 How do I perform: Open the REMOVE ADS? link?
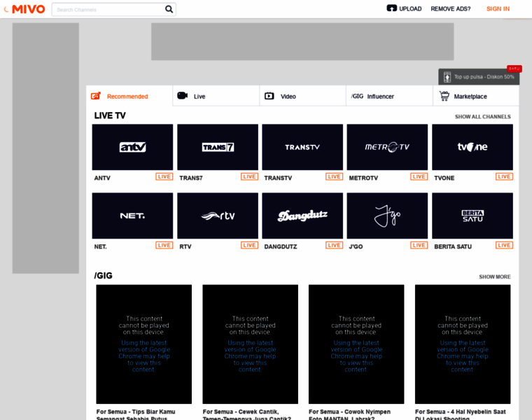[451, 9]
